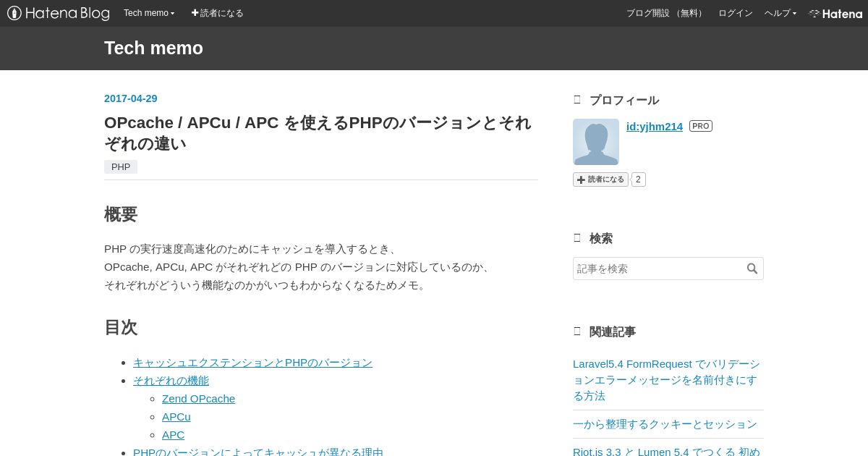Open the 2017-04-29 date link
The width and height of the screenshot is (868, 456).
(131, 98)
